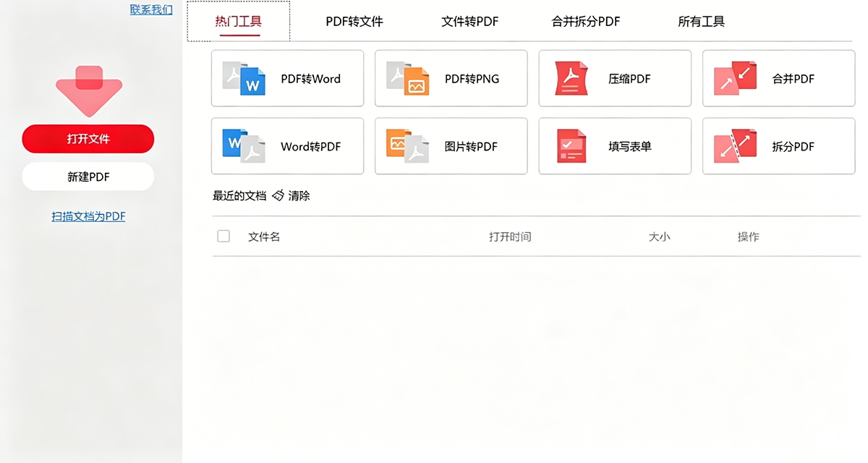Click the 操作 column header
This screenshot has height=463, width=868.
click(749, 237)
